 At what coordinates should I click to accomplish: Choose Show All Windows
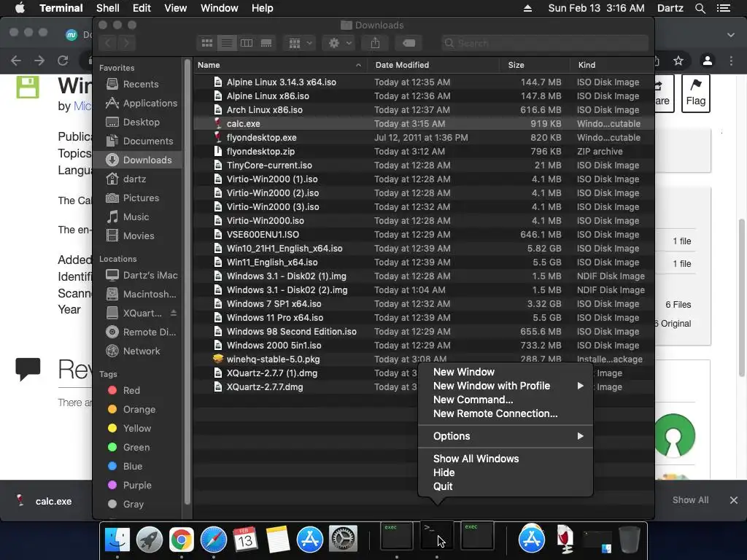point(506,459)
